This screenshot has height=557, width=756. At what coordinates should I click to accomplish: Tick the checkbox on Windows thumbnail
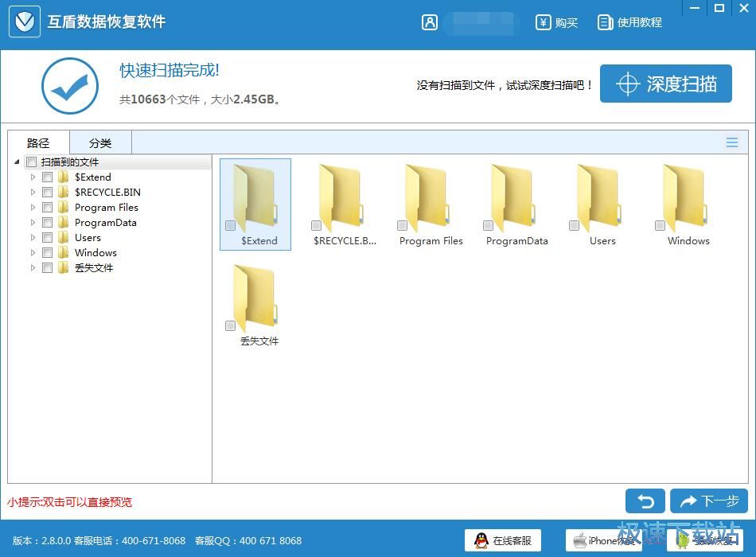[660, 225]
